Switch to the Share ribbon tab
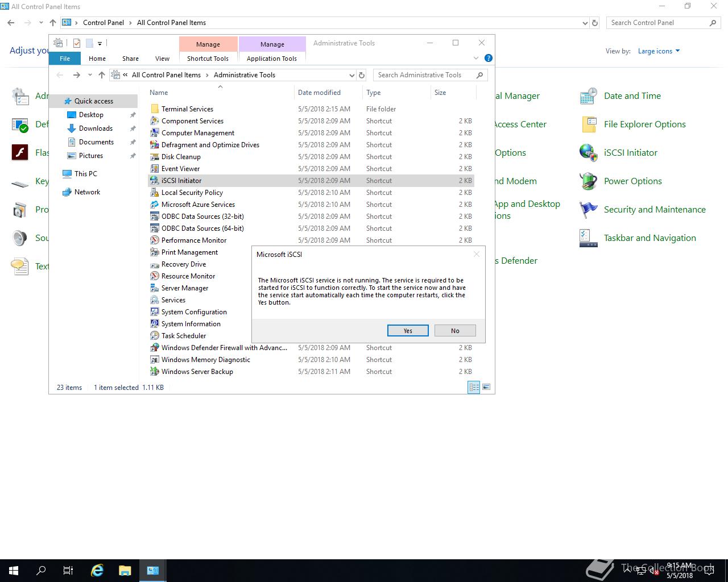Screen dimensions: 728x582 (130, 59)
